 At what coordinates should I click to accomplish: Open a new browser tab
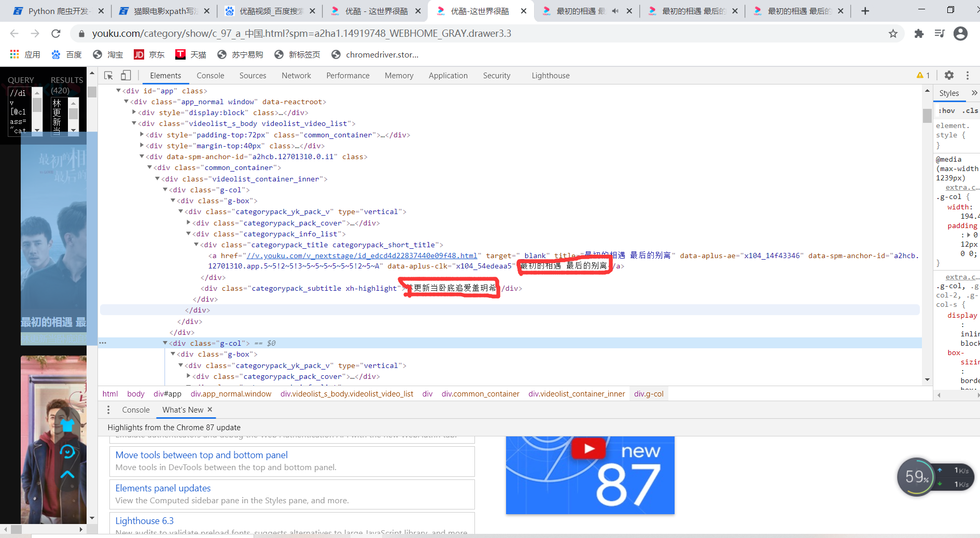865,11
